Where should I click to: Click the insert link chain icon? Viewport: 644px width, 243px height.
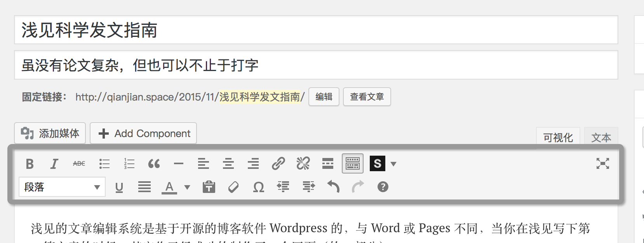(278, 164)
